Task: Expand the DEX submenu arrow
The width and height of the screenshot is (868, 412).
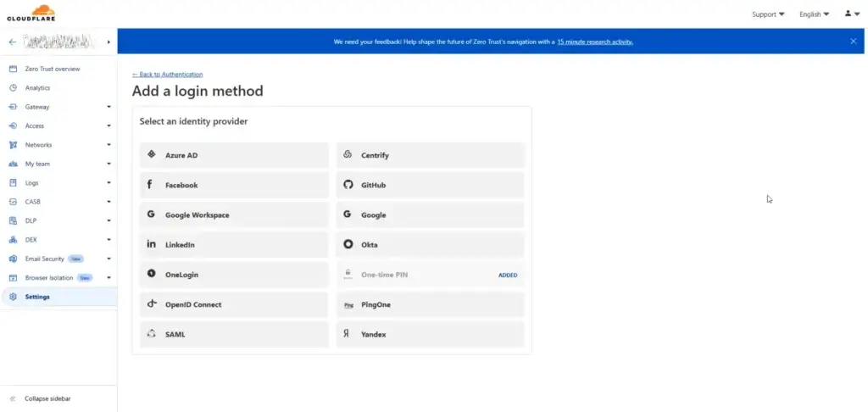Action: pos(109,240)
